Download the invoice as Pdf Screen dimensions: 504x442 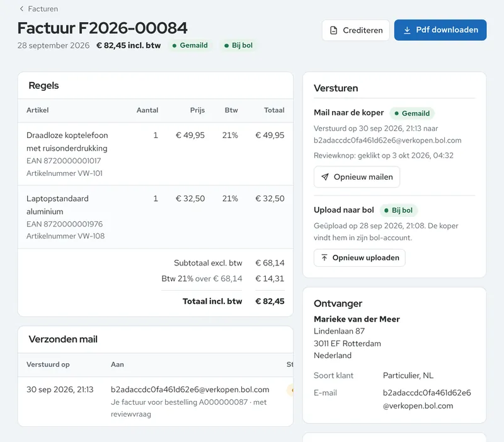[440, 30]
